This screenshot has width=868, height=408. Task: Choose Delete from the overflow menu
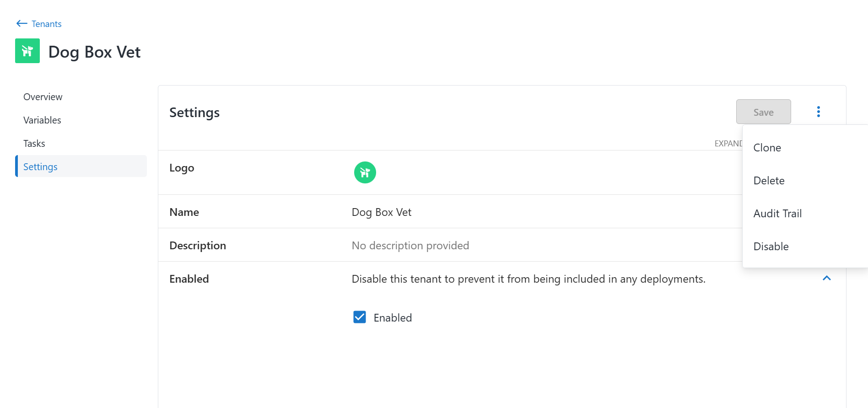click(768, 180)
